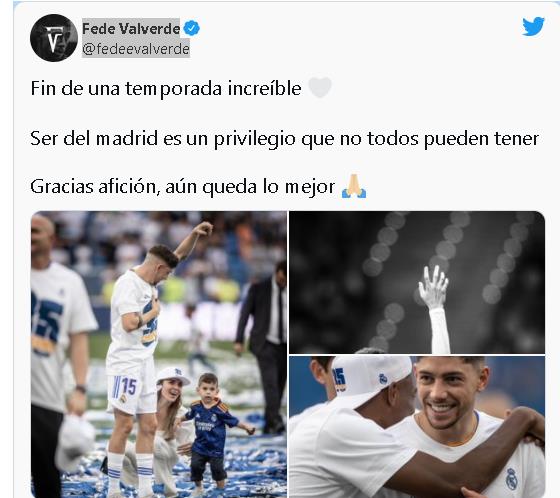
Task: Click the number 15 on the player's shorts
Action: 129,387
